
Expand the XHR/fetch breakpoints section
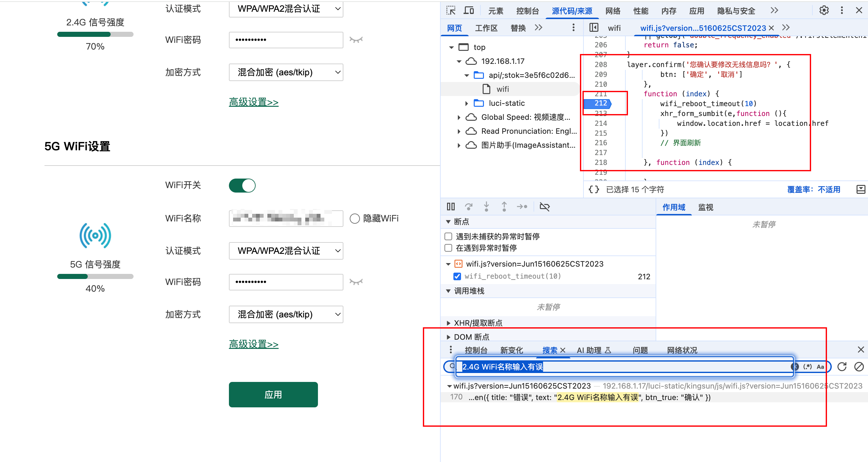[x=448, y=323]
